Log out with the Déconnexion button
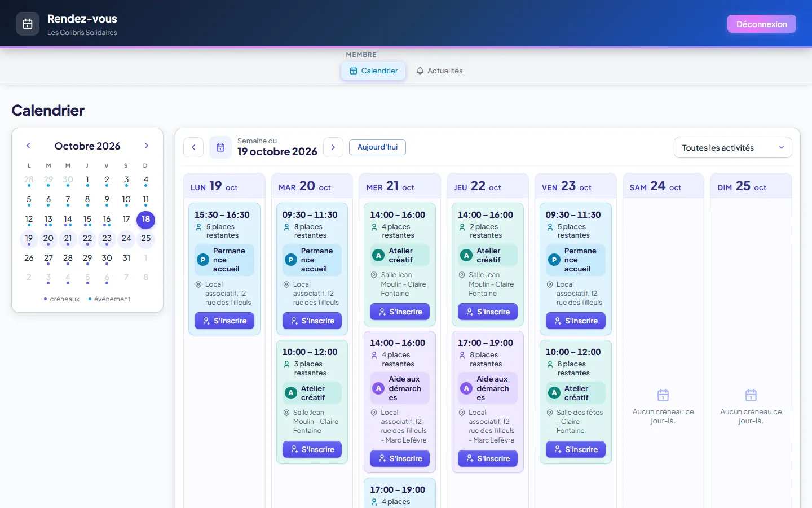The width and height of the screenshot is (812, 508). (x=762, y=24)
